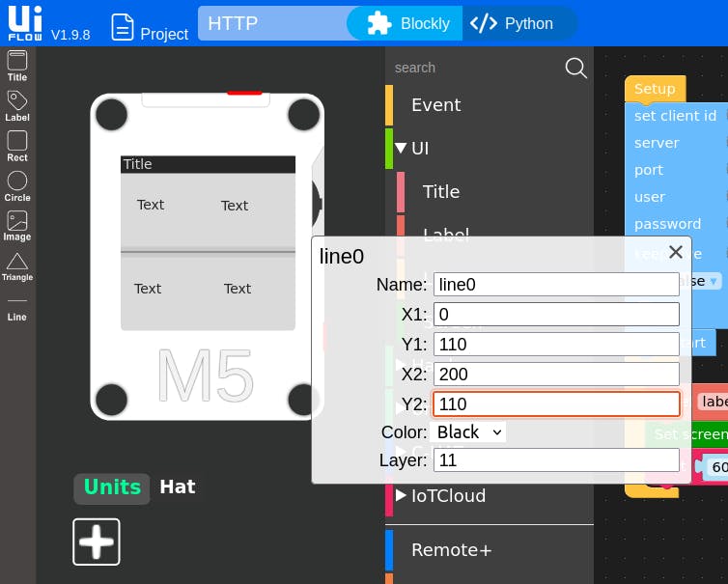This screenshot has height=584, width=728.
Task: Edit the Y1 coordinate field
Action: [556, 345]
